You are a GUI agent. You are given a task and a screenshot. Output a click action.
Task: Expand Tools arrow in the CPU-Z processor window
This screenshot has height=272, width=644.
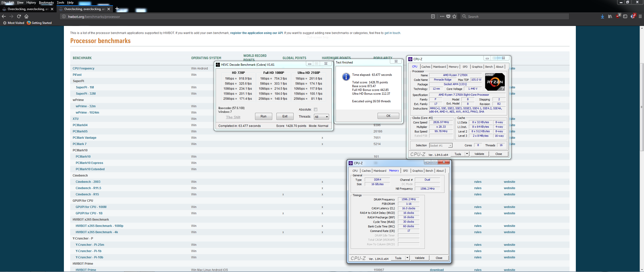point(467,154)
